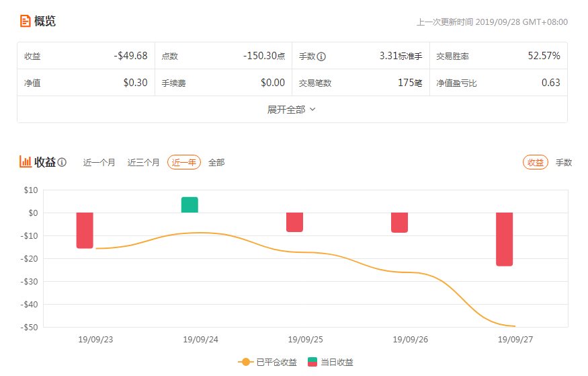Select the 近一年 time range
Viewport: 588px width, 376px height.
click(184, 162)
